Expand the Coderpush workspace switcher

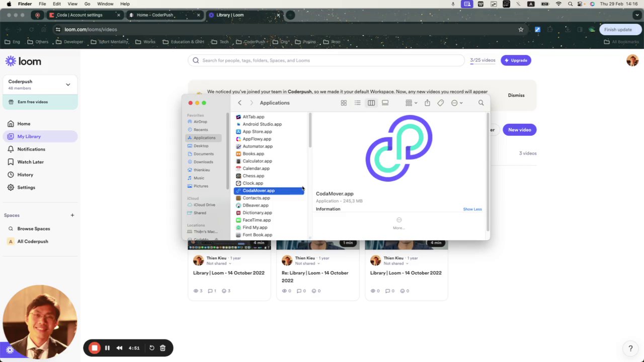[x=40, y=84]
